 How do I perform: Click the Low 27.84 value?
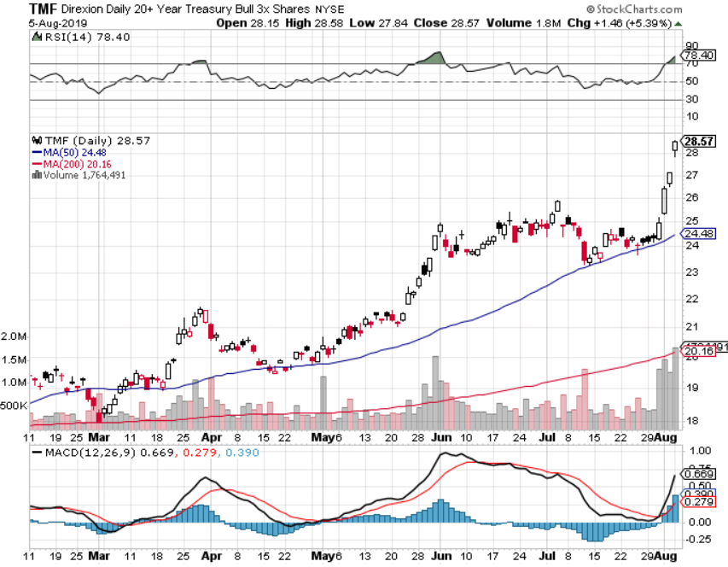click(x=379, y=23)
